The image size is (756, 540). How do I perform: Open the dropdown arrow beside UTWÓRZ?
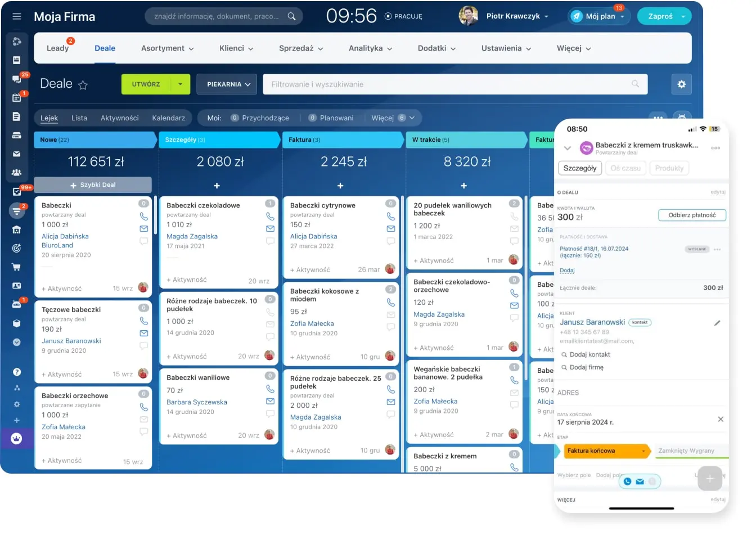(181, 84)
